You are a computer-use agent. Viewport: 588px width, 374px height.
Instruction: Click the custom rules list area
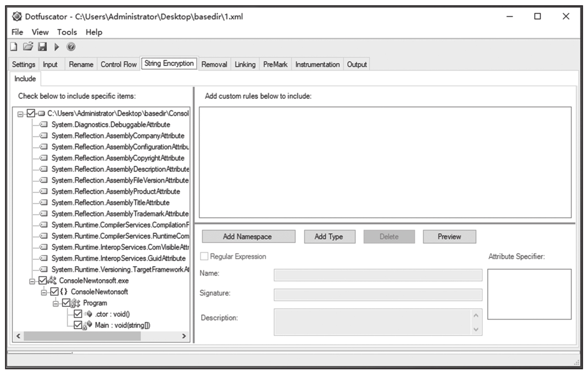point(385,162)
